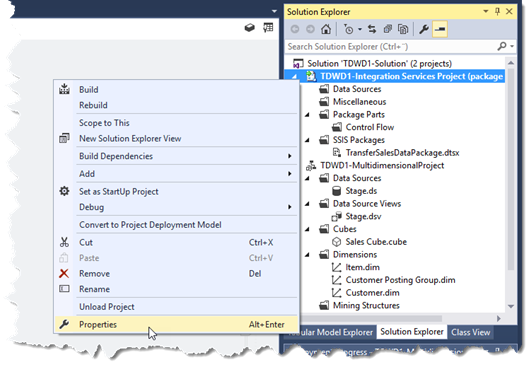Choose Convert to Project Deployment Model
This screenshot has height=372, width=529.
coord(176,225)
